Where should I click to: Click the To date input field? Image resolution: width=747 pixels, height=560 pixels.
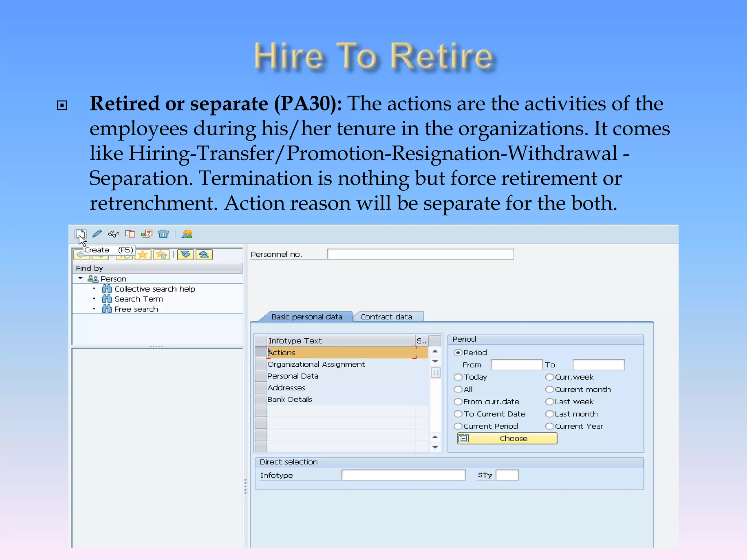coord(599,365)
